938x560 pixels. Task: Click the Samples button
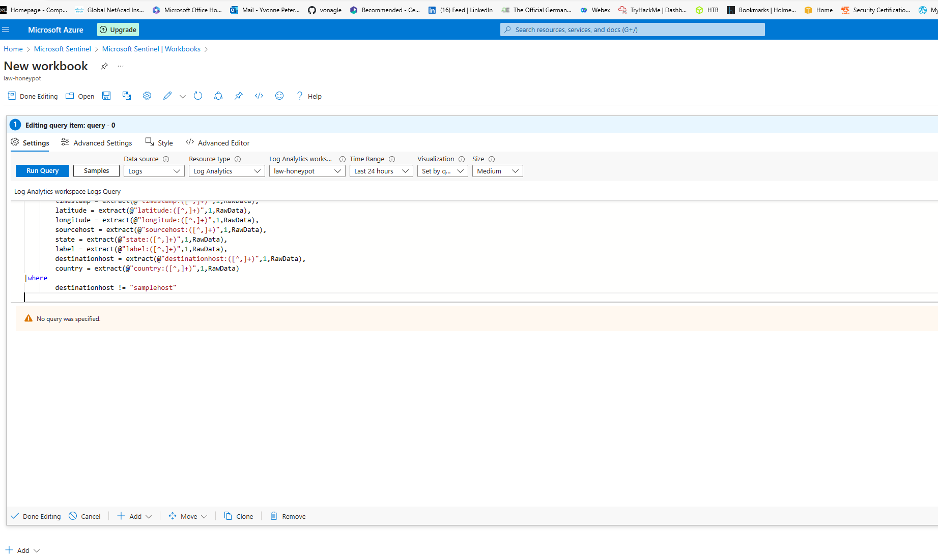point(96,171)
